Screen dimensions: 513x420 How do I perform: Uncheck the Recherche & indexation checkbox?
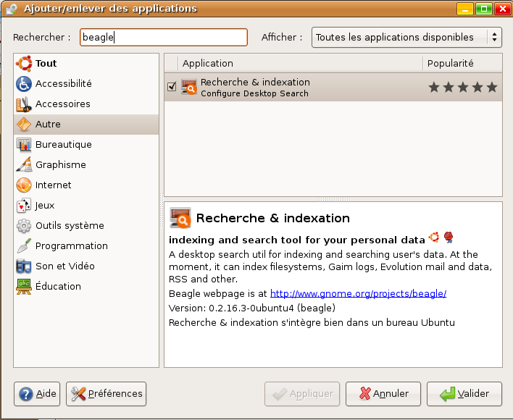pos(172,87)
